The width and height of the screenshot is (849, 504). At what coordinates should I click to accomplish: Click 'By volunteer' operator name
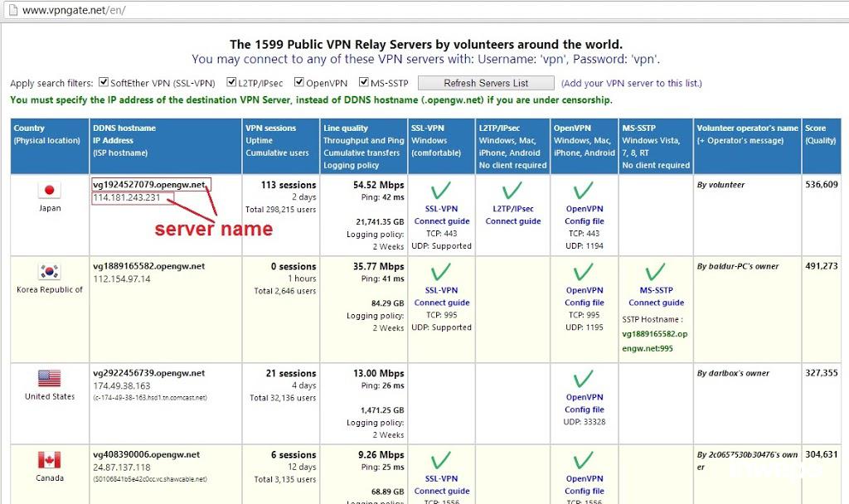pos(720,185)
